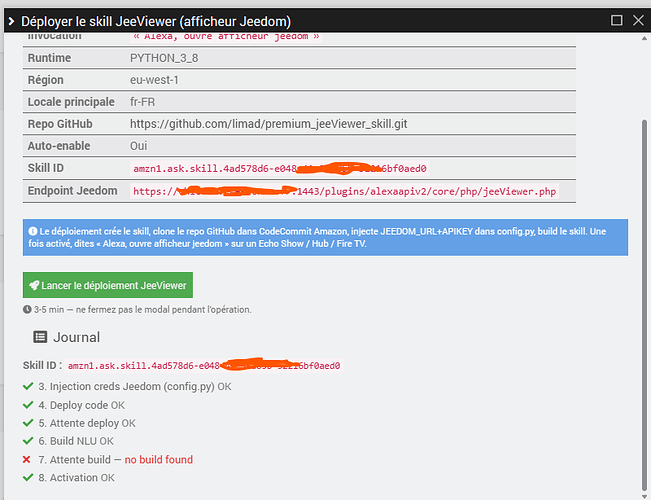This screenshot has width=651, height=500.
Task: Click the invocation phrase Alexa ouvre afficheur jeedom
Action: tap(226, 37)
